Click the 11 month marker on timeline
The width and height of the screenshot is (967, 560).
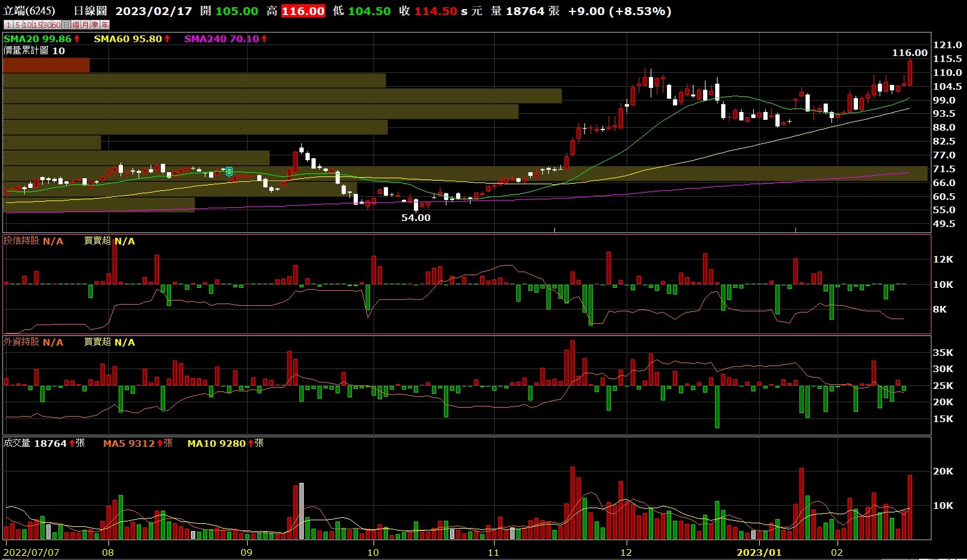click(493, 552)
